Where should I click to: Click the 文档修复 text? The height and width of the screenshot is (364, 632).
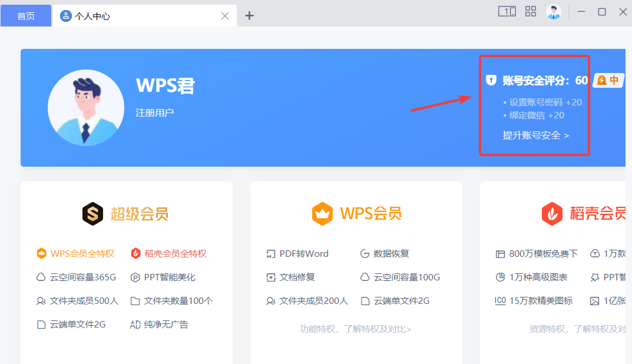(x=297, y=277)
